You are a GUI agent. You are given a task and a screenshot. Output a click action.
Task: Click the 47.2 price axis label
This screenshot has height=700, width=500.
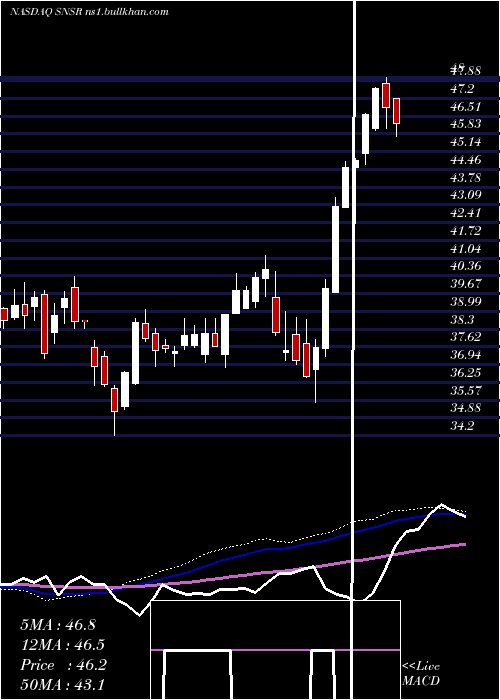tap(462, 89)
